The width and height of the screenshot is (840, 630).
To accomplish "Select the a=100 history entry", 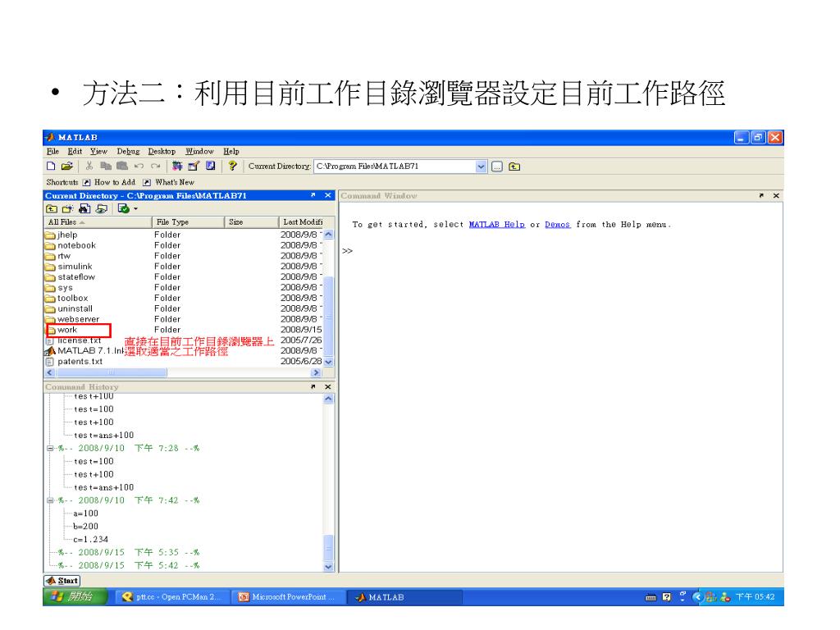I will [85, 514].
